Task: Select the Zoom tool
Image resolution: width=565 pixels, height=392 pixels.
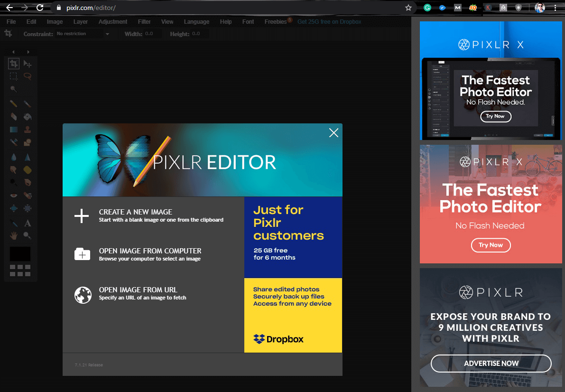Action: [x=27, y=235]
